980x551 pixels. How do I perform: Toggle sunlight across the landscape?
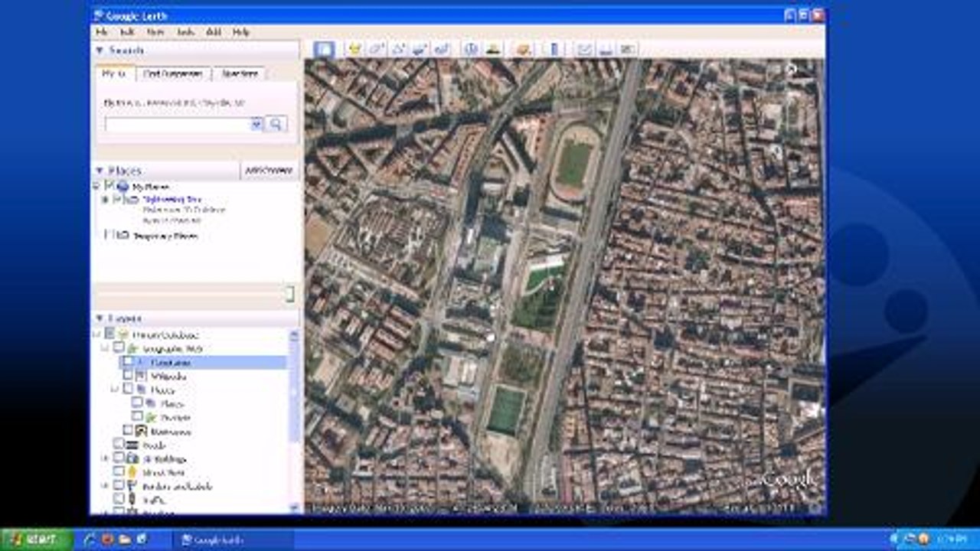(x=493, y=49)
